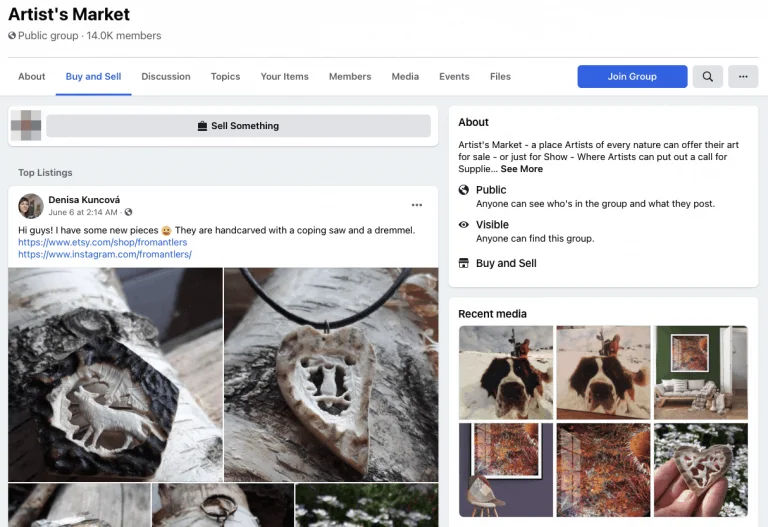Click the Buy and Sell storefront icon
This screenshot has width=768, height=527.
tap(464, 264)
